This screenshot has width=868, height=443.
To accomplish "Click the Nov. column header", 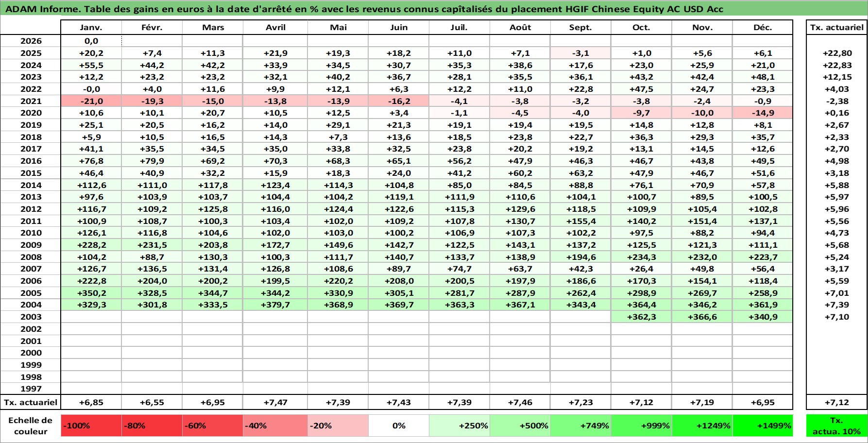I will point(702,28).
